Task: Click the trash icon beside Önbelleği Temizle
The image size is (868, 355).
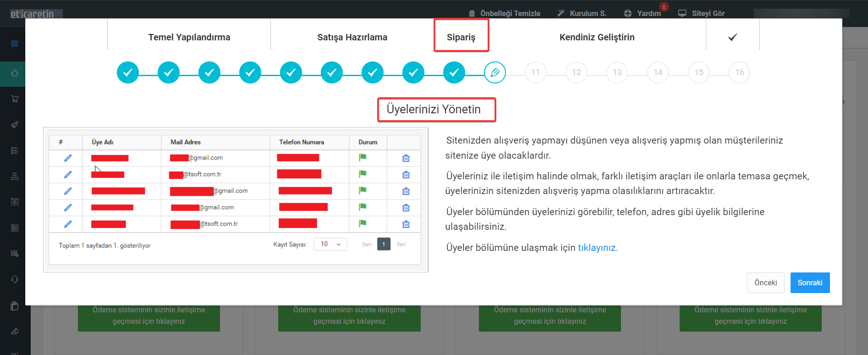Action: 472,13
